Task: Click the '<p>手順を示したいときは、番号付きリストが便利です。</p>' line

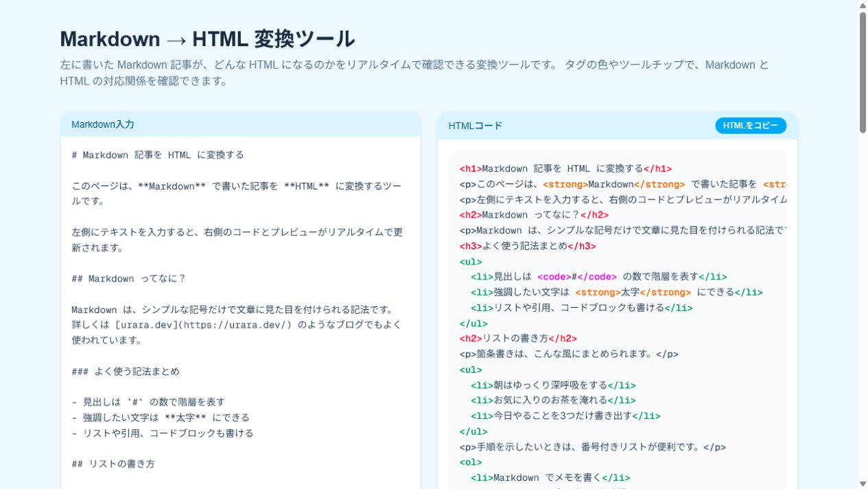Action: click(593, 447)
